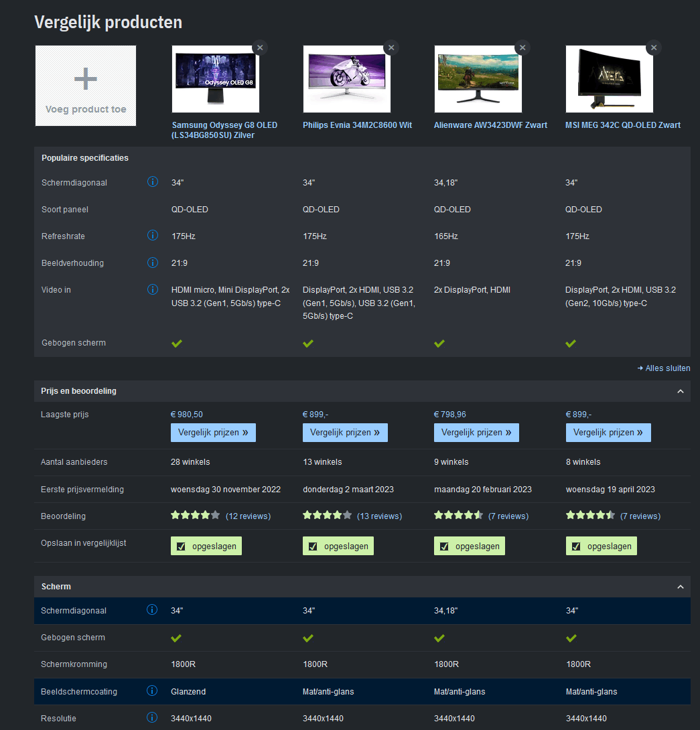This screenshot has height=730, width=700.
Task: Compare prices for Alienware at €798,96
Action: 476,433
